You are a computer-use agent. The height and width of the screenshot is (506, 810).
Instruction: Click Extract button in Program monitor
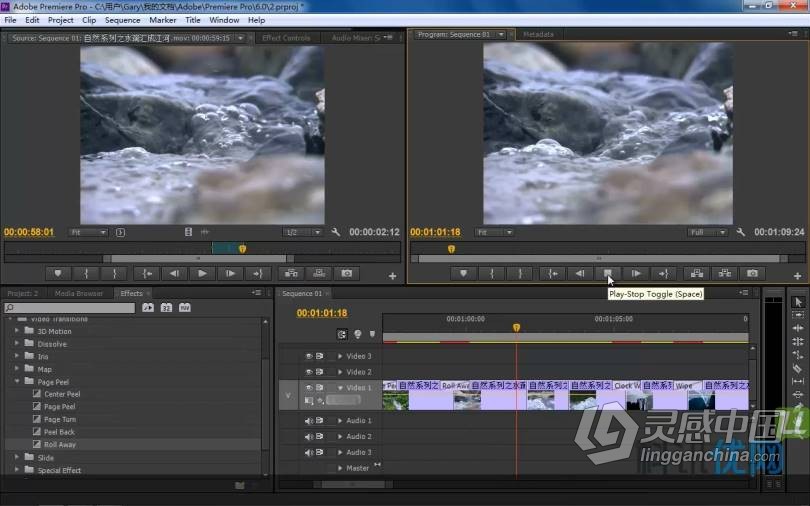point(724,273)
